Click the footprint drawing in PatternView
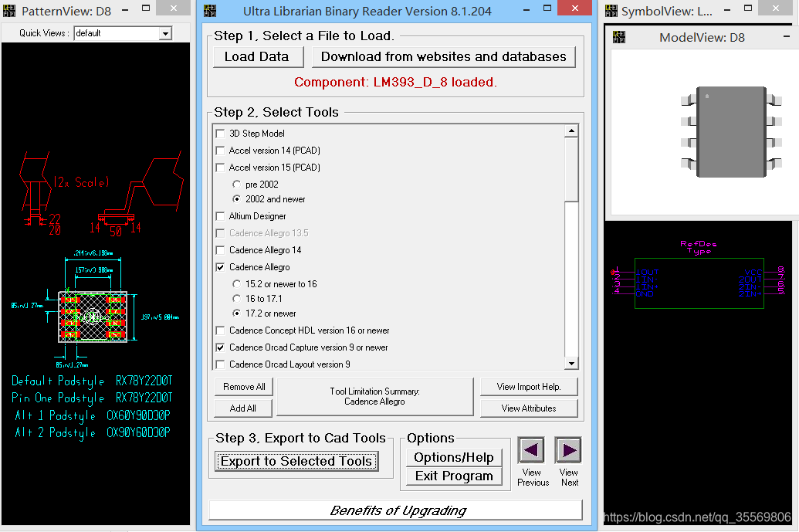Image resolution: width=799 pixels, height=532 pixels. (x=93, y=317)
